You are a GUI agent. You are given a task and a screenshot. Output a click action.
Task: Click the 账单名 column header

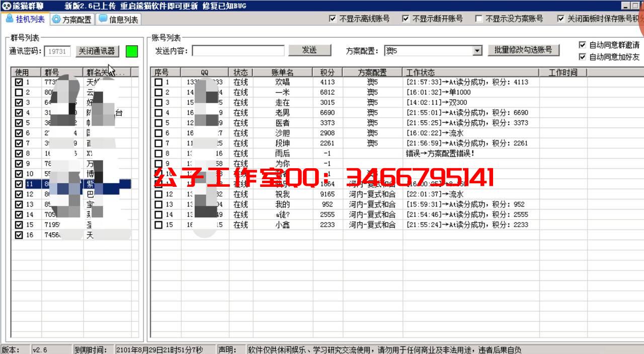click(x=283, y=73)
